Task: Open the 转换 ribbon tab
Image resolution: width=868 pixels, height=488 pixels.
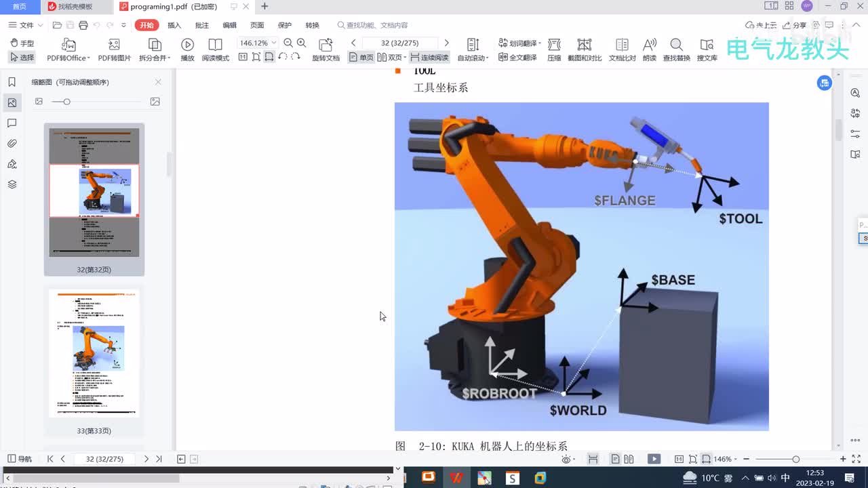Action: [312, 25]
